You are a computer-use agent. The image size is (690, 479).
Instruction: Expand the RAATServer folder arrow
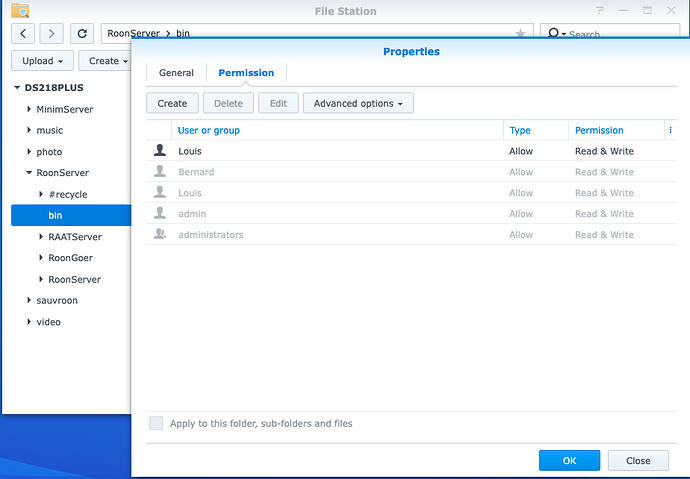[41, 237]
